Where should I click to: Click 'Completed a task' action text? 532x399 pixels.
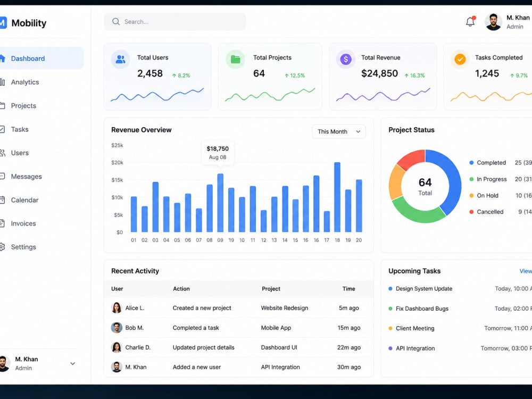[x=196, y=328]
